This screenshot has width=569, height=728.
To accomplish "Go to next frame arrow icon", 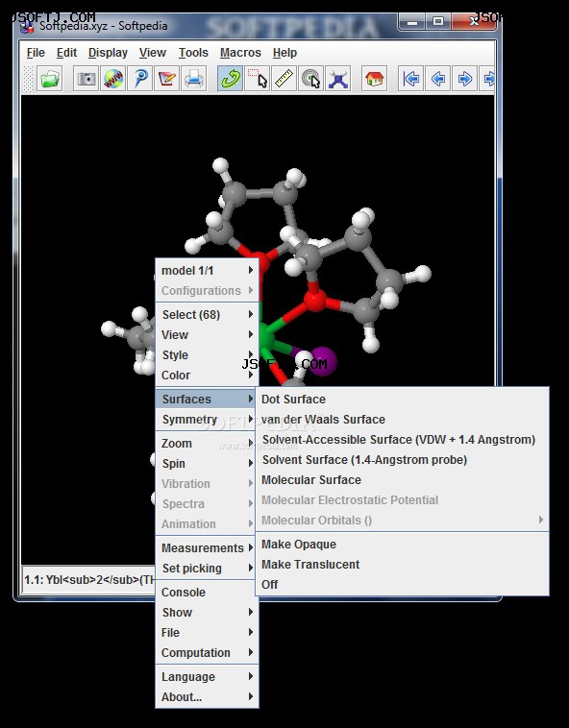I will pyautogui.click(x=464, y=79).
